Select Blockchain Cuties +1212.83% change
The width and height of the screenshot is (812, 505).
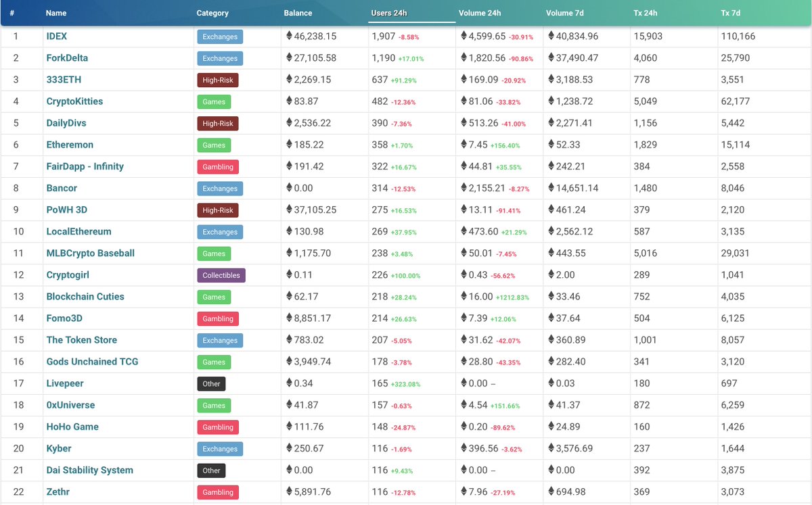(x=512, y=297)
